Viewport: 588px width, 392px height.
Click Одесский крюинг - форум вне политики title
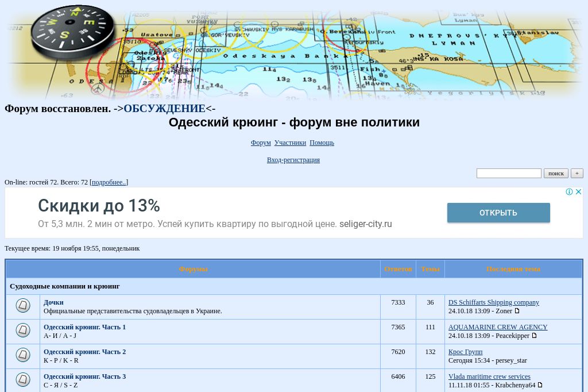pyautogui.click(x=294, y=122)
